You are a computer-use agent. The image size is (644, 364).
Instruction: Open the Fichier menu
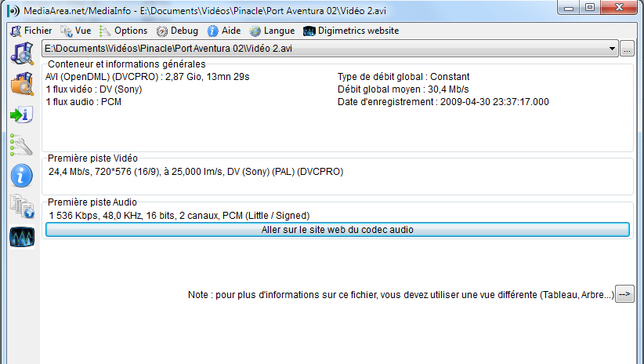pos(31,31)
